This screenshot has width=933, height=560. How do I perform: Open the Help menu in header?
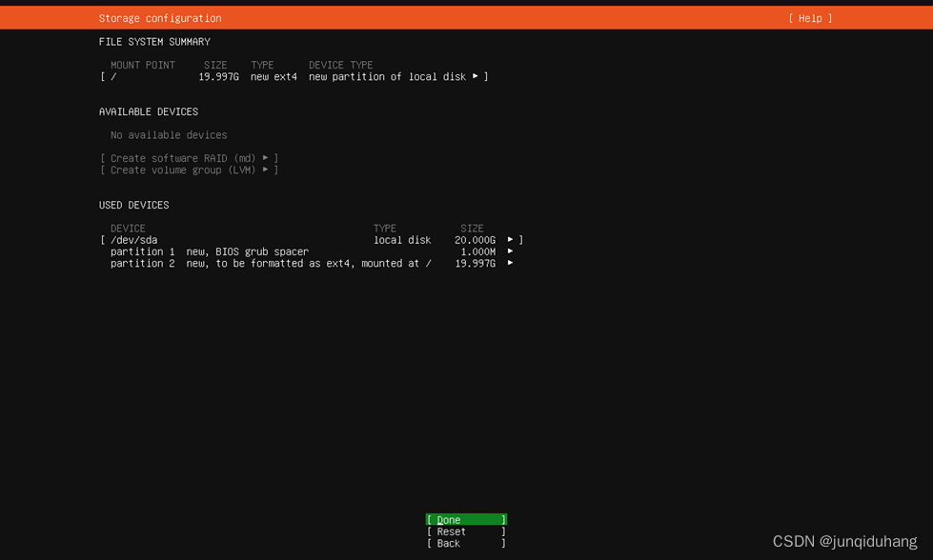(809, 18)
